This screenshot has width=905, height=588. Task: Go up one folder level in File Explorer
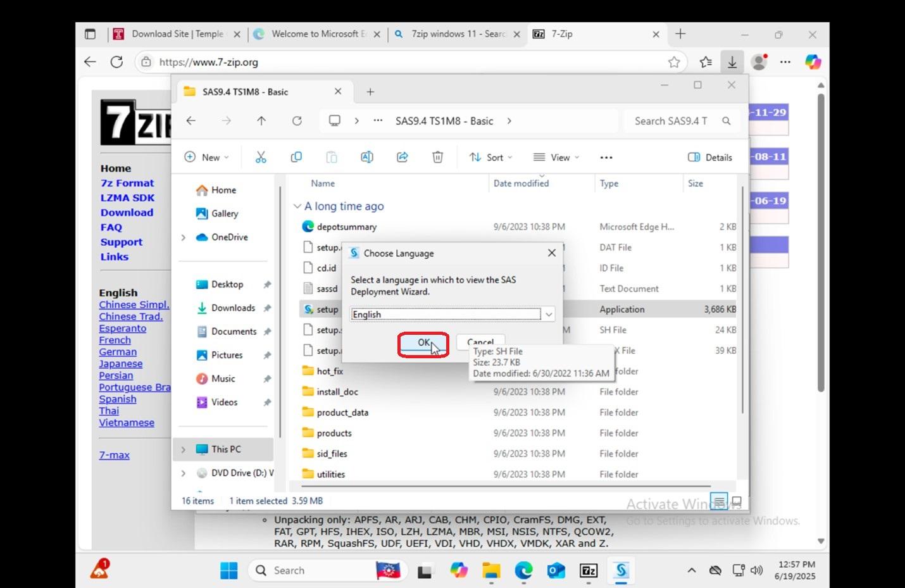[x=261, y=120]
